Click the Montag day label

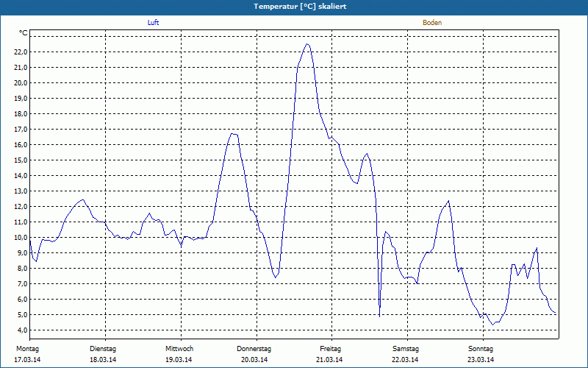(x=27, y=349)
